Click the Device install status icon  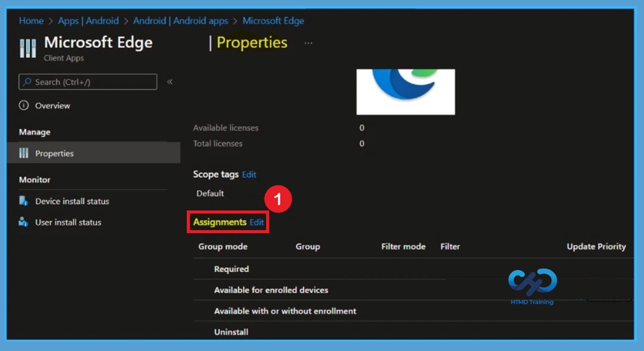point(23,201)
